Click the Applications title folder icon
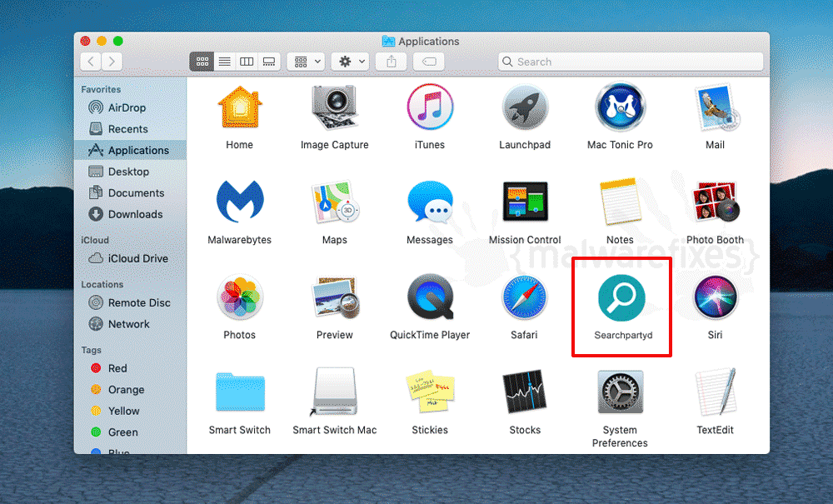Screen dimensions: 833x504 [x=388, y=41]
